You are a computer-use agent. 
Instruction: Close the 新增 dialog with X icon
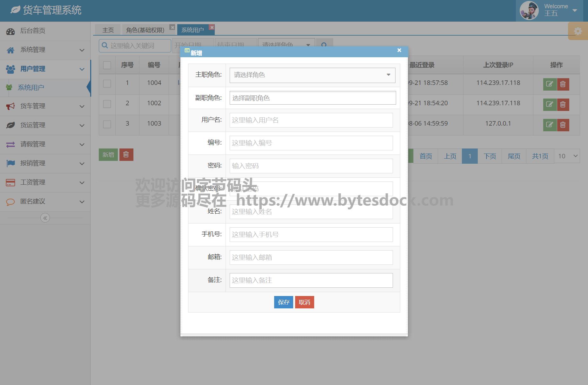point(399,50)
